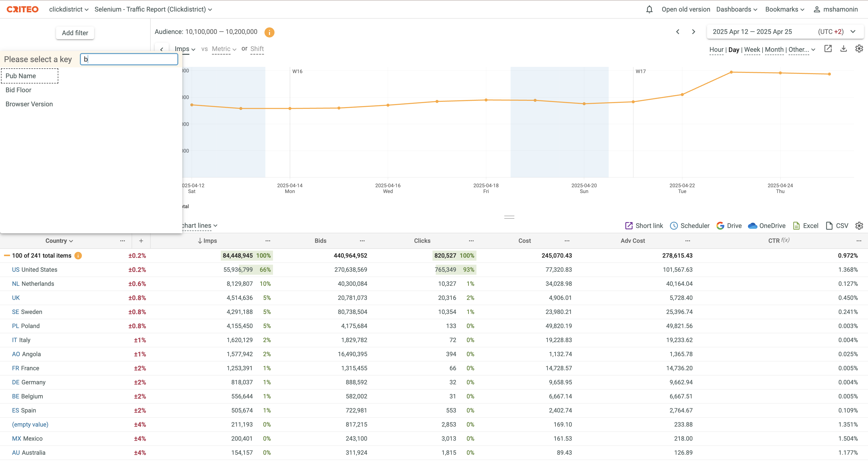Click the notifications bell icon
Screen dimensions: 868x462
(649, 10)
